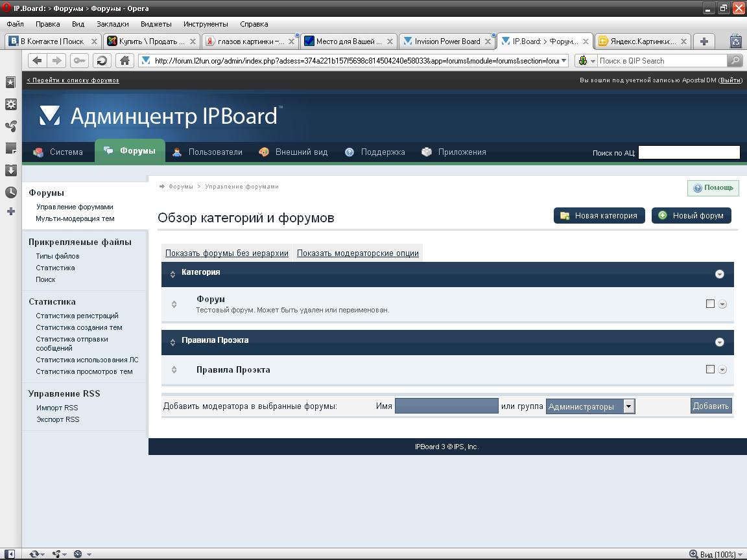Viewport: 747px width, 560px height.
Task: Check the Правила Проэкта forum checkbox
Action: 710,369
